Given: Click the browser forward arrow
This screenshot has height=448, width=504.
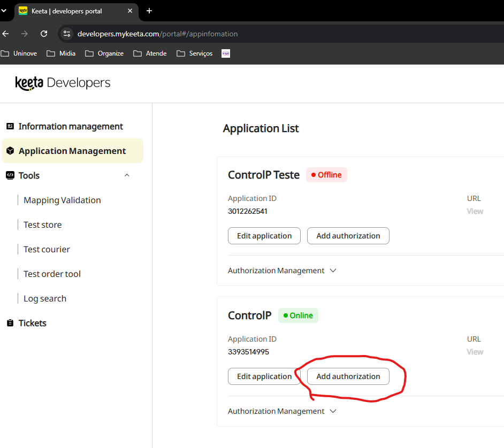Looking at the screenshot, I should click(25, 34).
